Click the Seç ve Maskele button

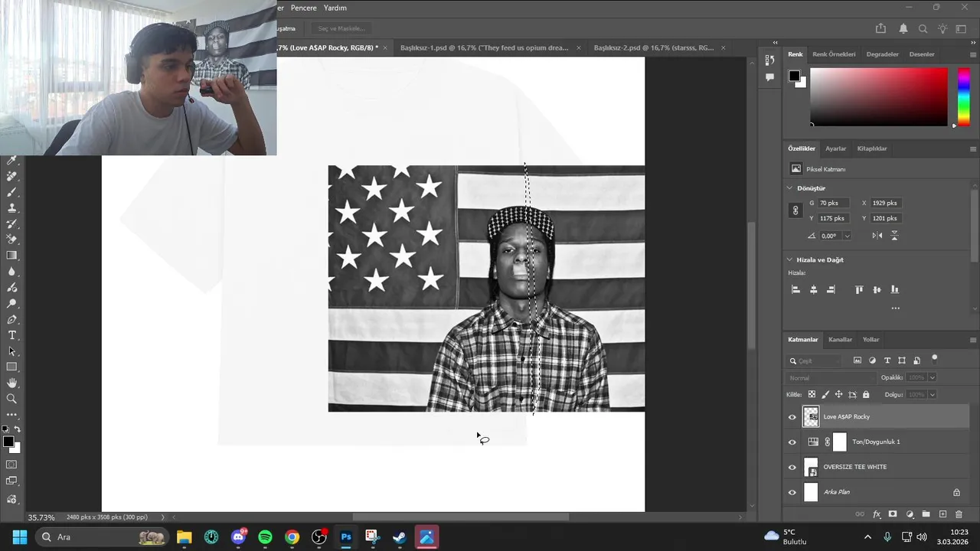click(x=341, y=28)
